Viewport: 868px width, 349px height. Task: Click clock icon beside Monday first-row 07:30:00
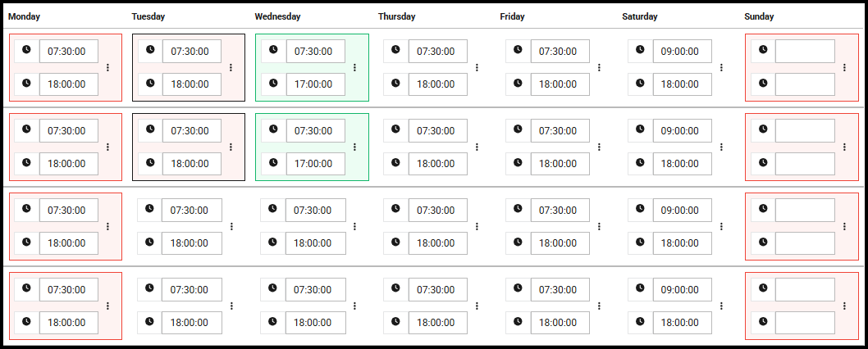tap(26, 50)
